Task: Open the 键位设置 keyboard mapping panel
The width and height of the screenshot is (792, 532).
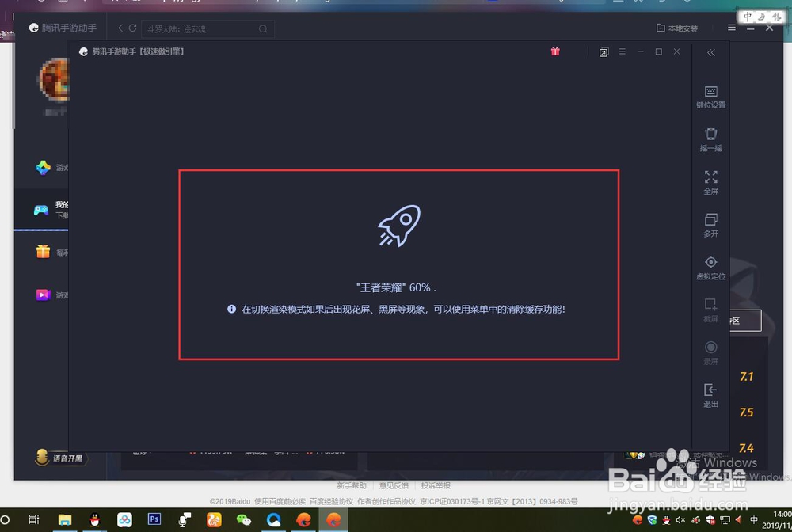Action: 710,97
